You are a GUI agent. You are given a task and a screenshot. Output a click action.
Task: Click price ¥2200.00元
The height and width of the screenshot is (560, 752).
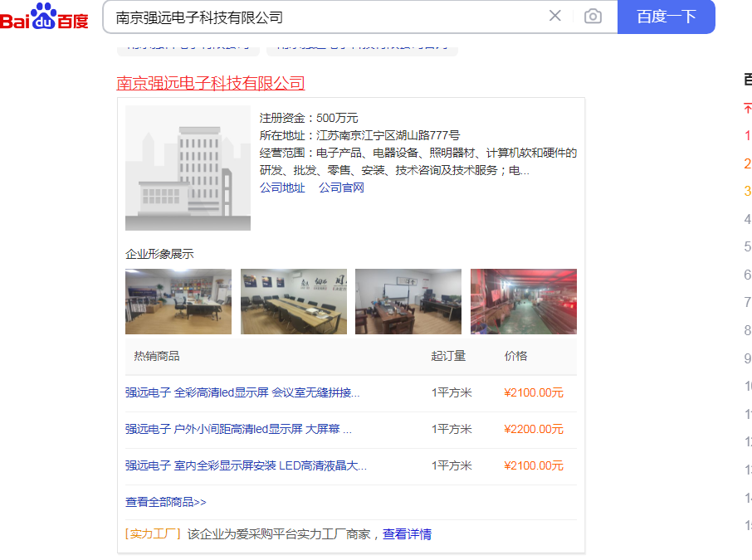[x=534, y=429]
